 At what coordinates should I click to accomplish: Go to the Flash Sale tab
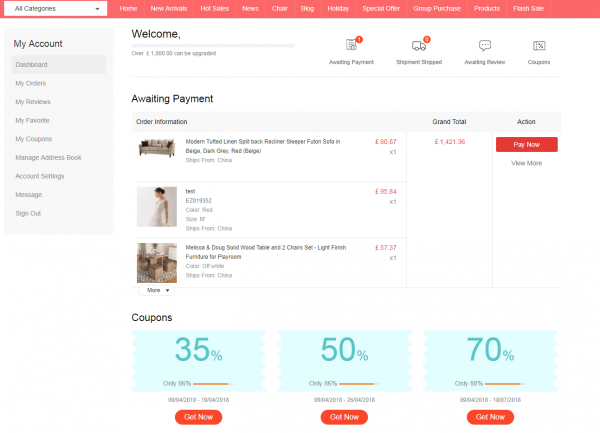(528, 8)
